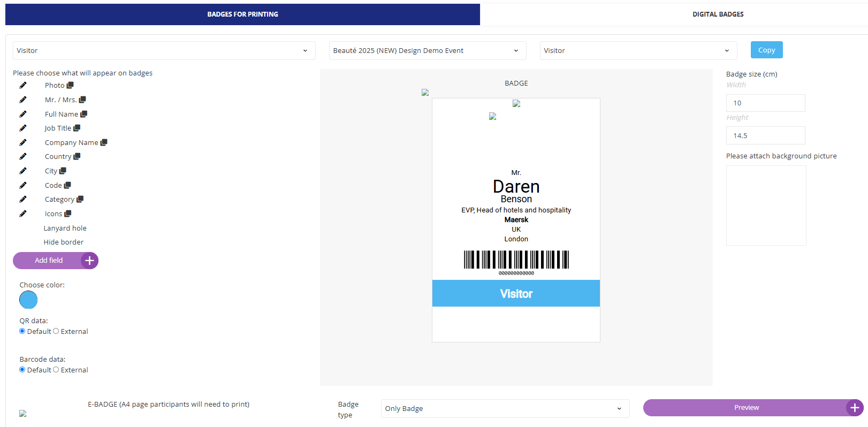Image resolution: width=868 pixels, height=427 pixels.
Task: Open the leftmost Visitor category dropdown
Action: tap(164, 51)
